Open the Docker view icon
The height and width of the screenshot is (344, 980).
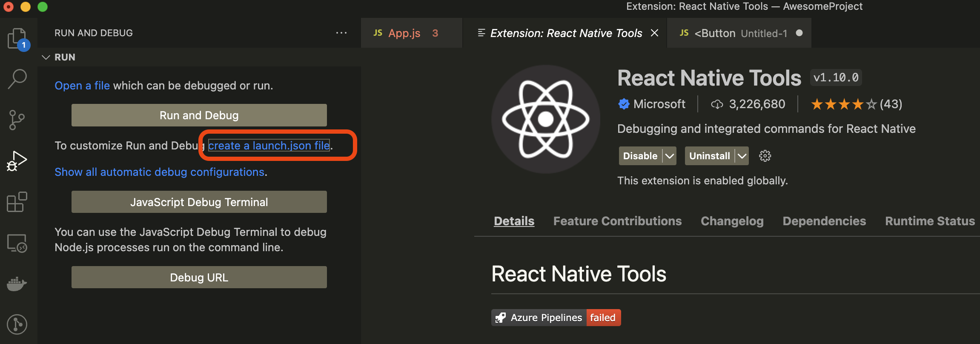tap(17, 284)
